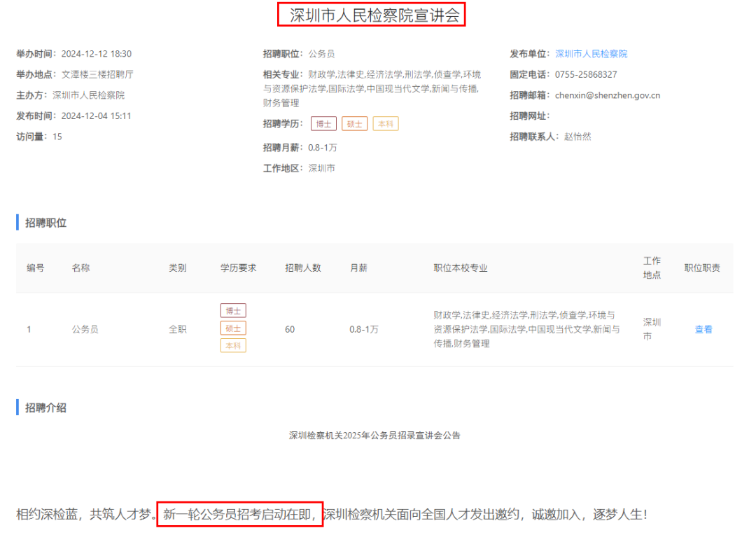Click the announcement title 深圳检察机关2025年公务员招录宣讲会公告
Screen dimensions: 756x542
(374, 436)
